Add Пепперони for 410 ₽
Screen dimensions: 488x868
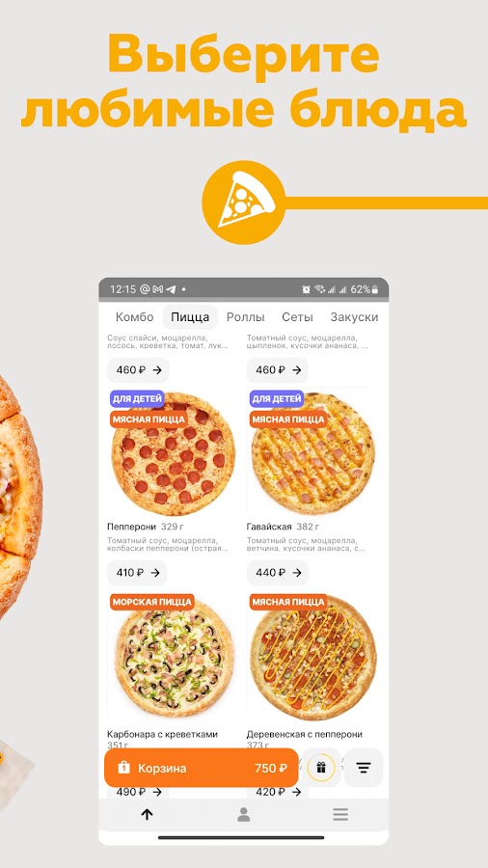137,572
